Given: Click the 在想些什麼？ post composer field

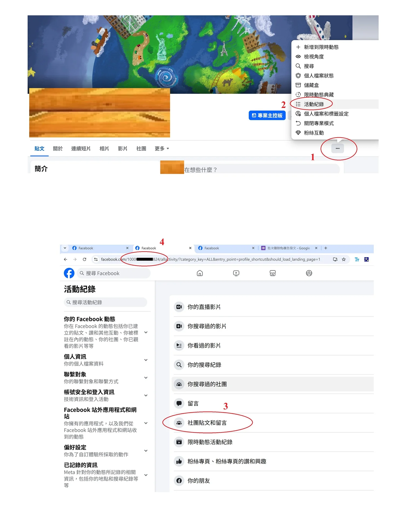Looking at the screenshot, I should pyautogui.click(x=261, y=169).
